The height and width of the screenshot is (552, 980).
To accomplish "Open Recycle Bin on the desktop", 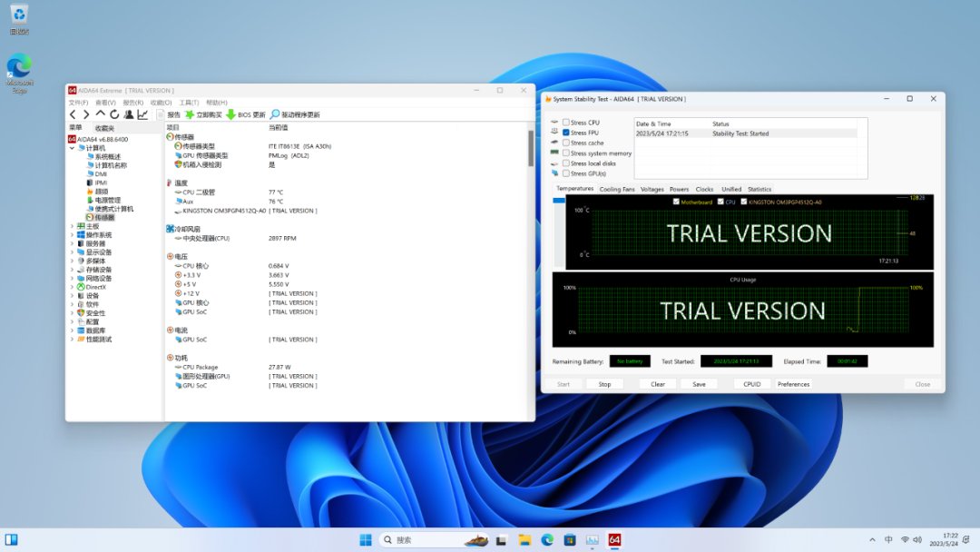I will 19,19.
